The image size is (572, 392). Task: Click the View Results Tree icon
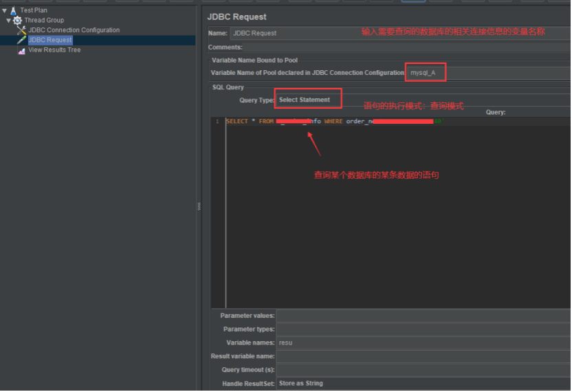pos(21,50)
